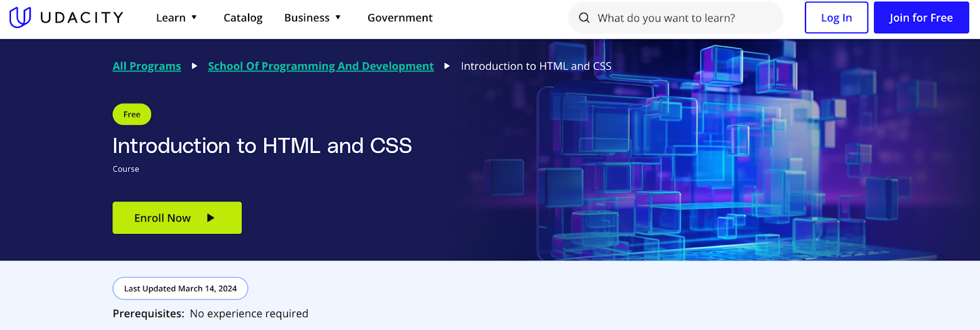Click the 'Last Updated March 14, 2024' pill
The image size is (980, 330).
180,288
